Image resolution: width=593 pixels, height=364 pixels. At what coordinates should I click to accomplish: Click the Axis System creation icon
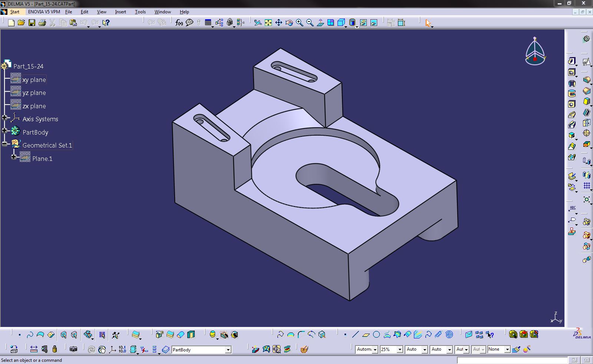(x=112, y=349)
